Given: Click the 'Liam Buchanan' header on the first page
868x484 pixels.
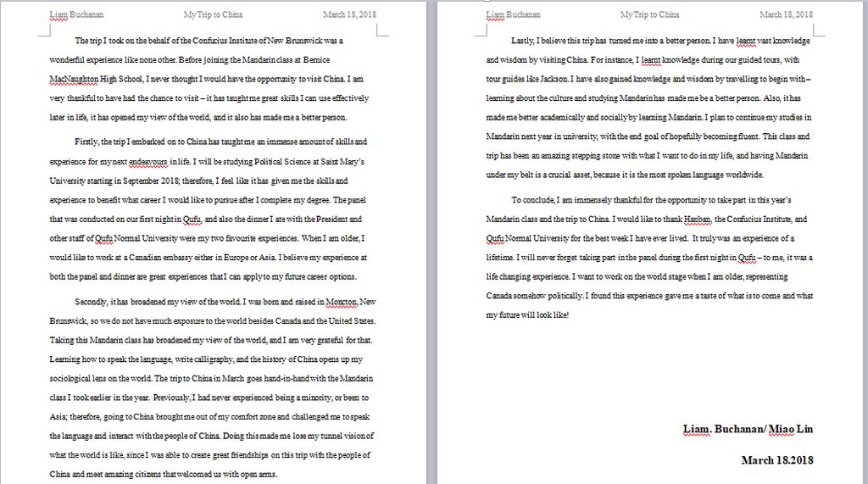Looking at the screenshot, I should pyautogui.click(x=70, y=14).
